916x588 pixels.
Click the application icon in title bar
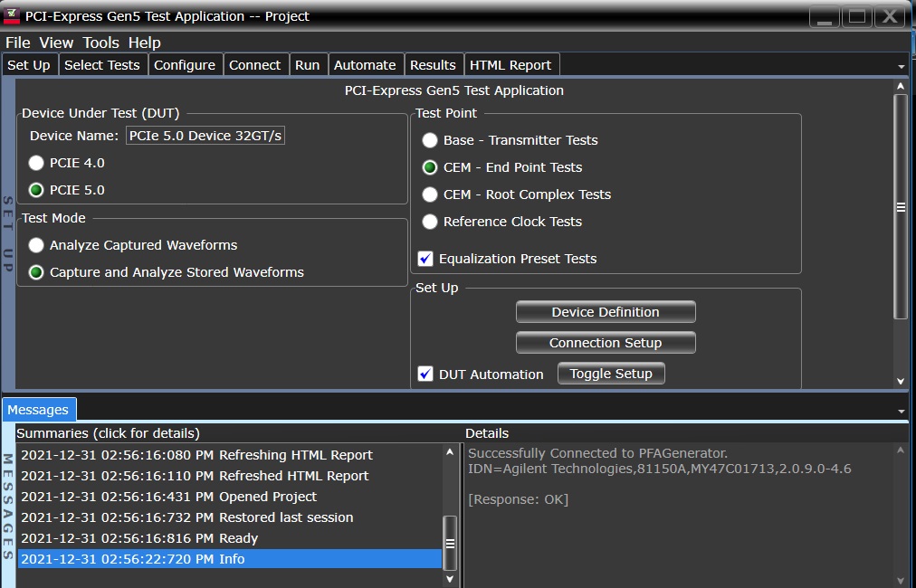pyautogui.click(x=13, y=16)
